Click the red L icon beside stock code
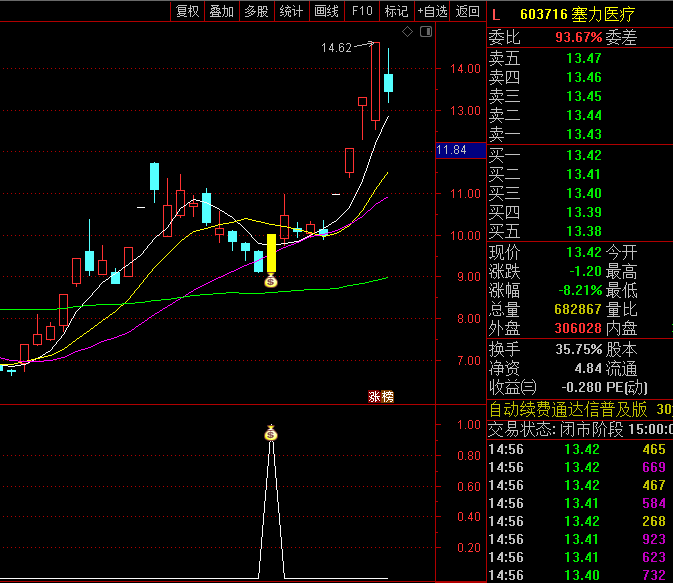Screen dimensions: 673x583 [x=496, y=14]
